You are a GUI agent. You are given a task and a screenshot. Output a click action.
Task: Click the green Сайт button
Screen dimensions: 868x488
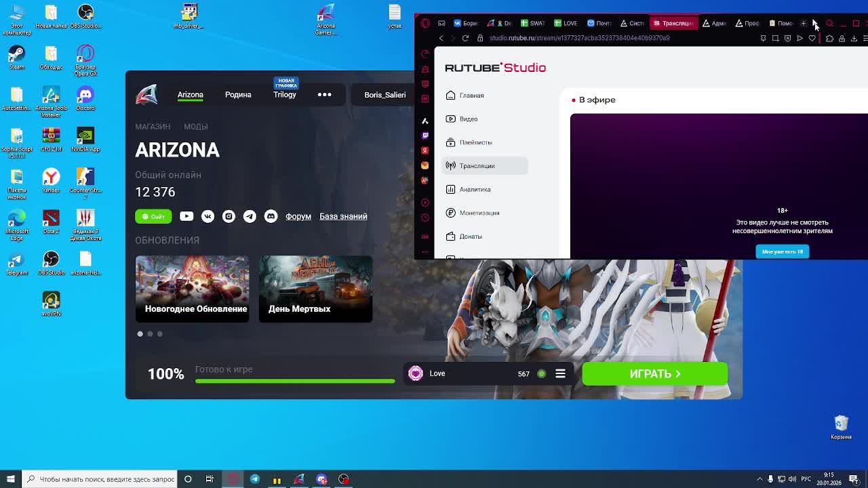153,216
